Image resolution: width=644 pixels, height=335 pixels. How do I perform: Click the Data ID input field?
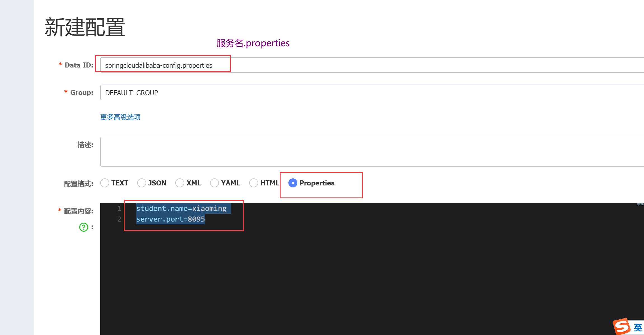tap(372, 65)
